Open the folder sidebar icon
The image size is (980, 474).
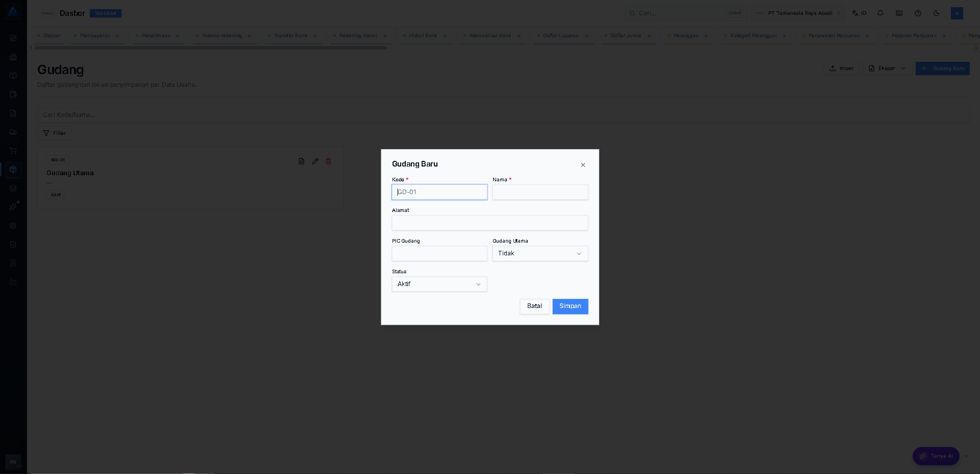tap(13, 281)
